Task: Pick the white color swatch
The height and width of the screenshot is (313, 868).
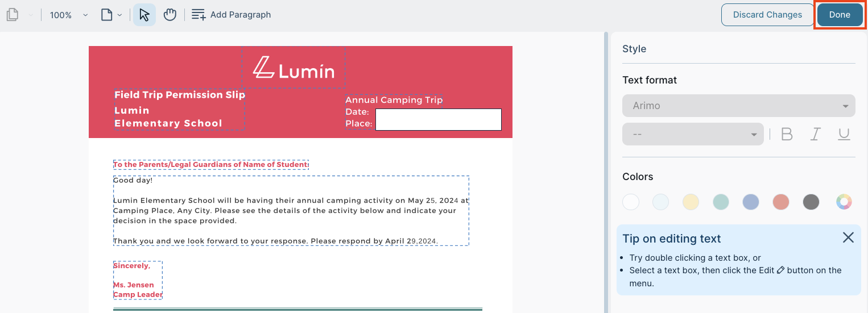Action: tap(631, 202)
